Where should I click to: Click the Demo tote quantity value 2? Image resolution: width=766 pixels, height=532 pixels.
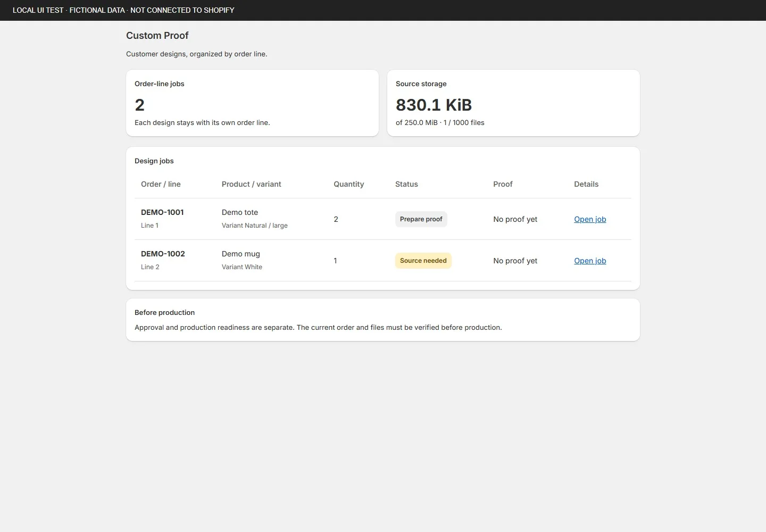click(x=336, y=219)
